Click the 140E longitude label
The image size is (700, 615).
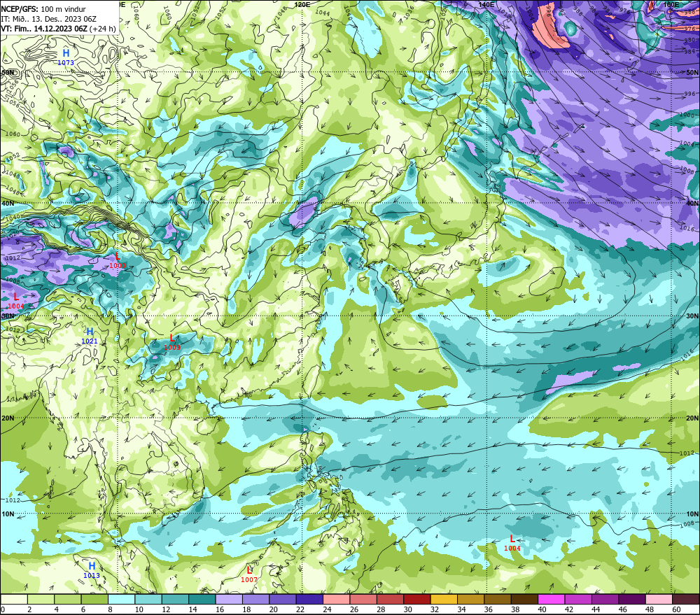(x=486, y=4)
